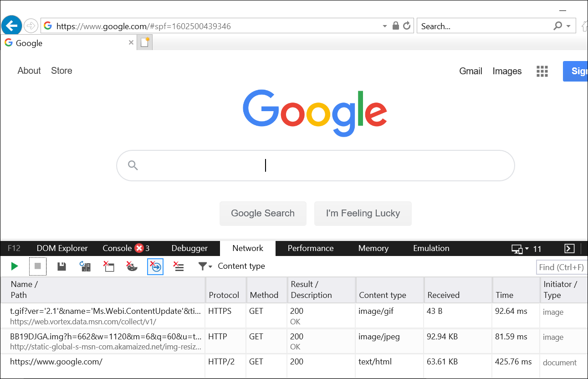Clear cookies using the cookie icon

pyautogui.click(x=132, y=266)
